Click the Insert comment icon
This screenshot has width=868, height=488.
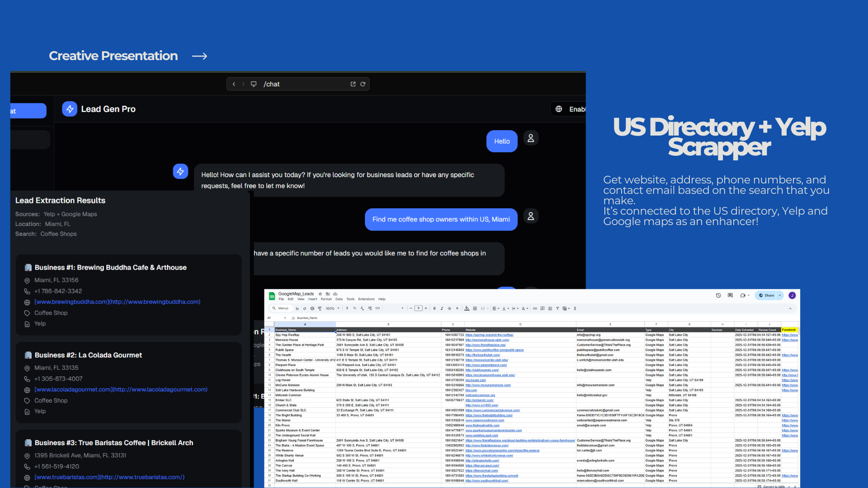542,308
